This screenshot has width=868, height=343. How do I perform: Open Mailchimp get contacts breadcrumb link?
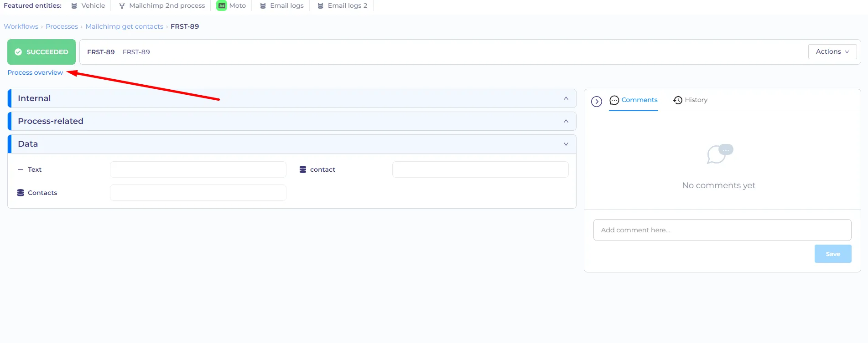point(124,26)
